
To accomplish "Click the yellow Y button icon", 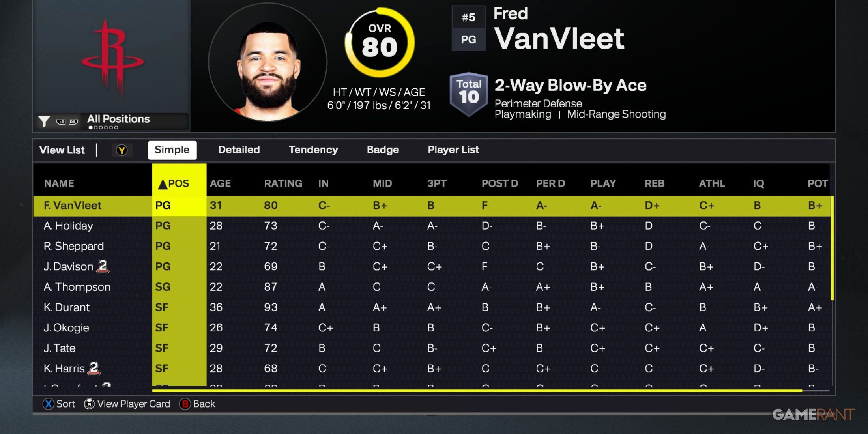I will pos(122,150).
